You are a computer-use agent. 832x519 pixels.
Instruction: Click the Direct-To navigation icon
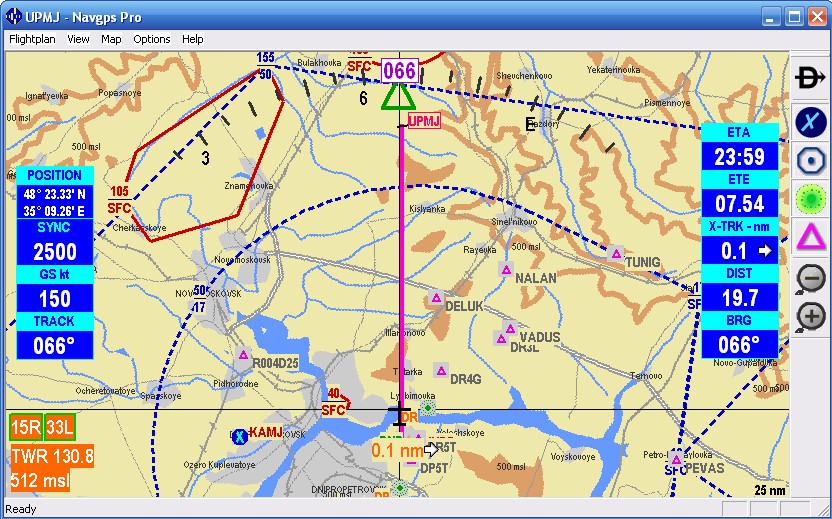[810, 77]
